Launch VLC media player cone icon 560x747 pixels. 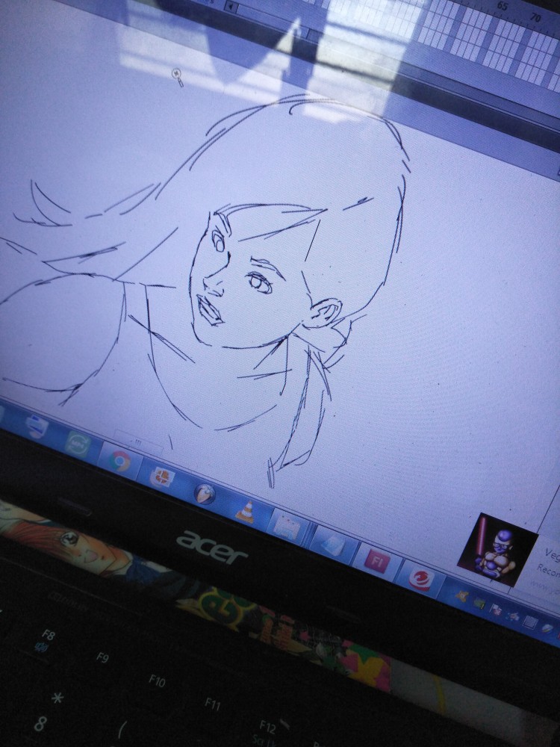pyautogui.click(x=245, y=512)
